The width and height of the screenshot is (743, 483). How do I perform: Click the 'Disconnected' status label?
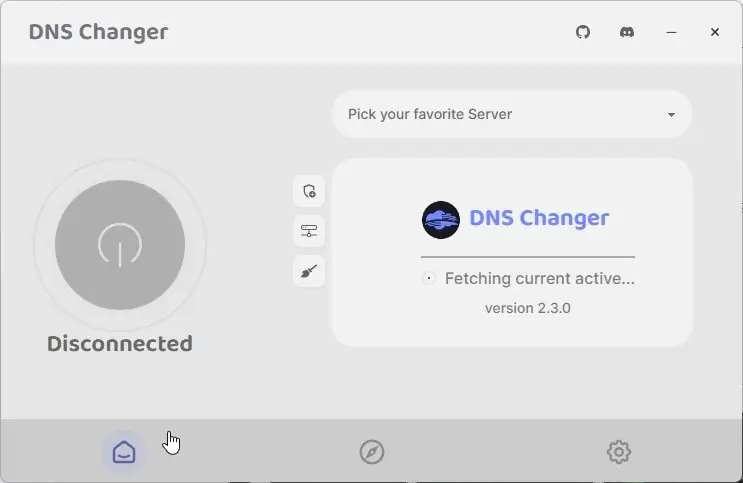tap(120, 344)
